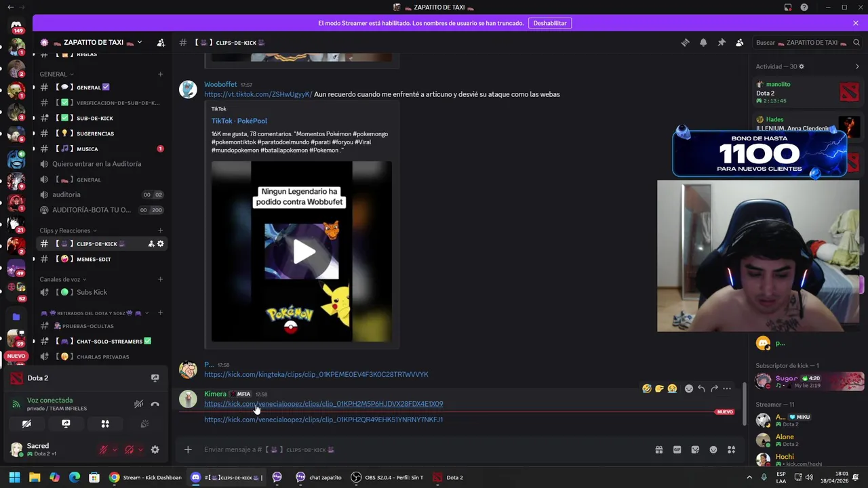The image size is (868, 488).
Task: Undeafen the headphones
Action: point(130,449)
